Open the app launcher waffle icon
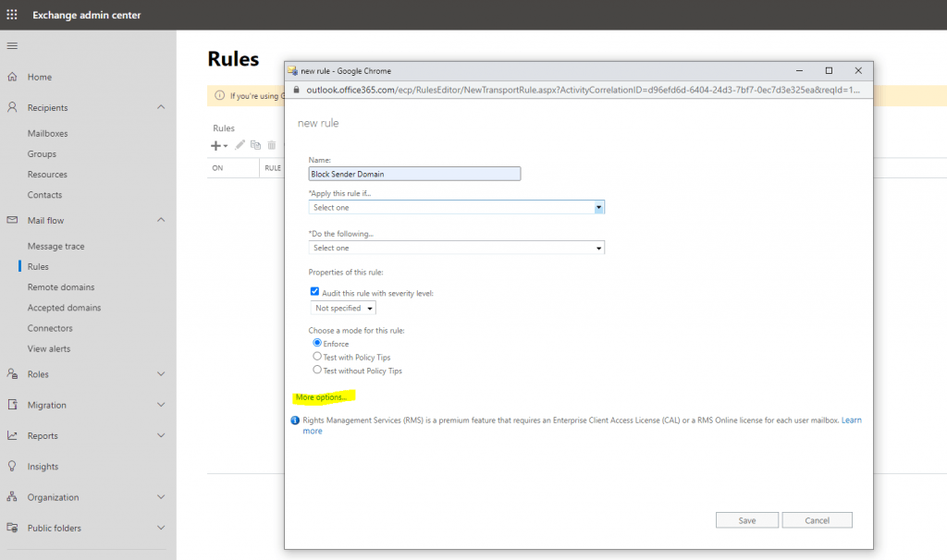This screenshot has width=947, height=560. point(12,15)
